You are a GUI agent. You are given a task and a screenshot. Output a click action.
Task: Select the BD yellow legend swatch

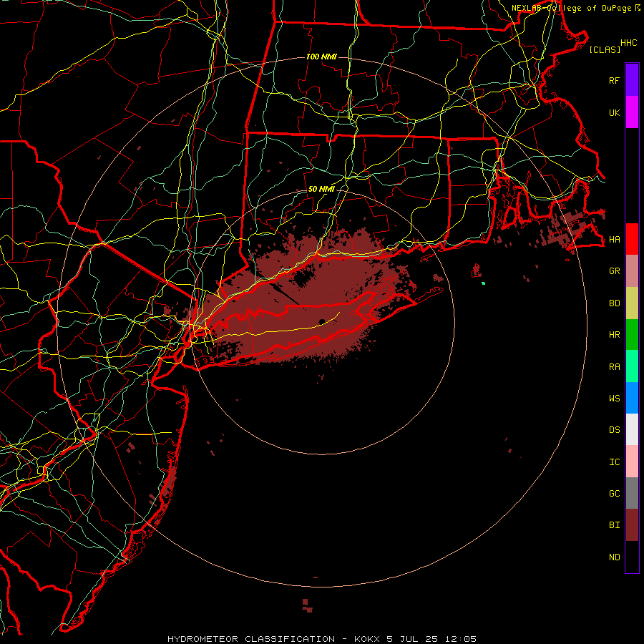pos(632,303)
